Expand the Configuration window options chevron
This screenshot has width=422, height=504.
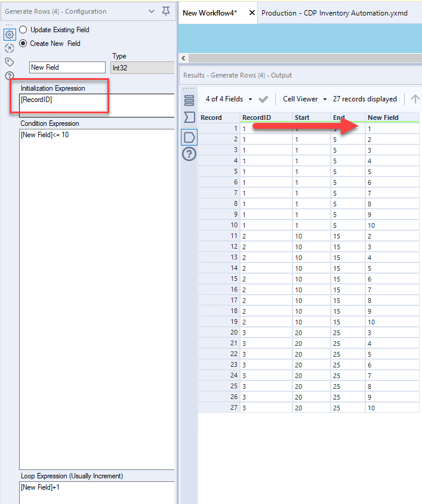point(152,11)
